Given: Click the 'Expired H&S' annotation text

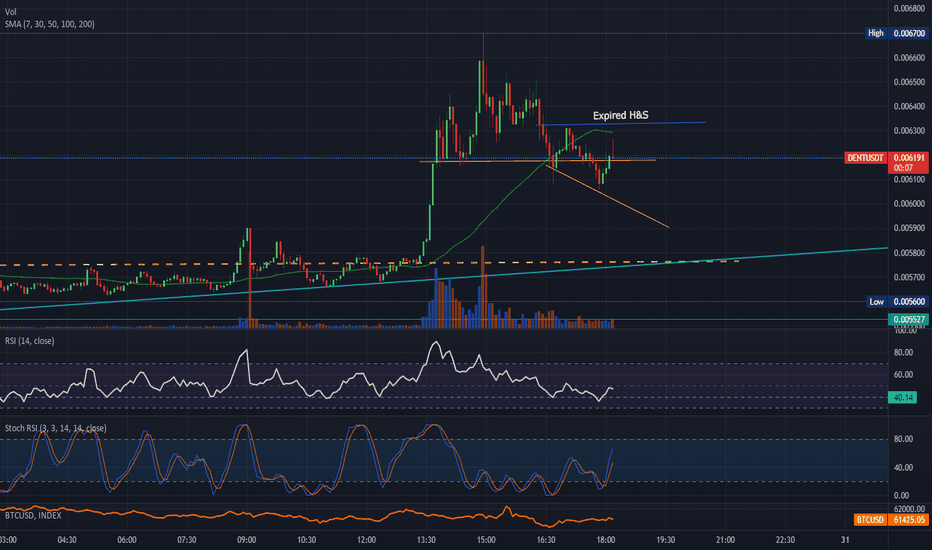Looking at the screenshot, I should point(621,115).
